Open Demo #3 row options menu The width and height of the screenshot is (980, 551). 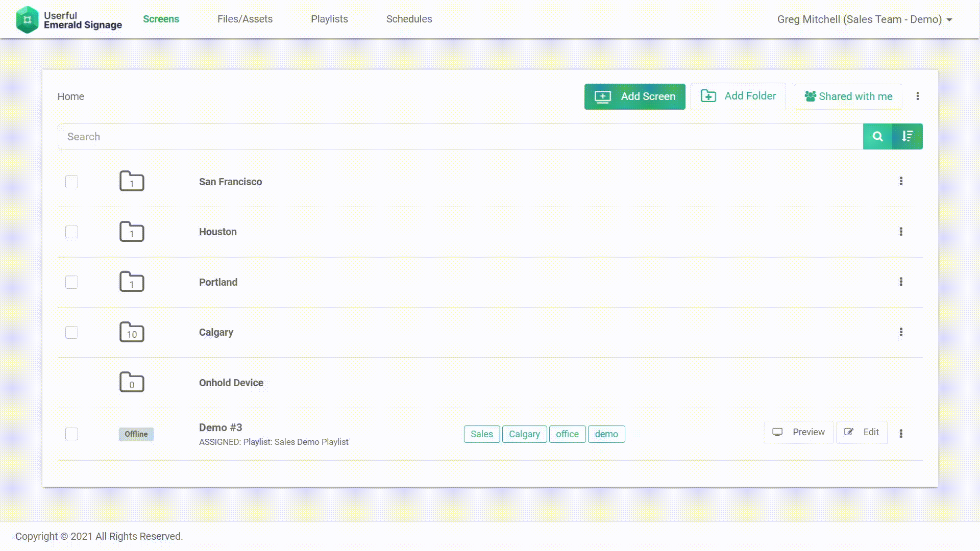tap(901, 433)
